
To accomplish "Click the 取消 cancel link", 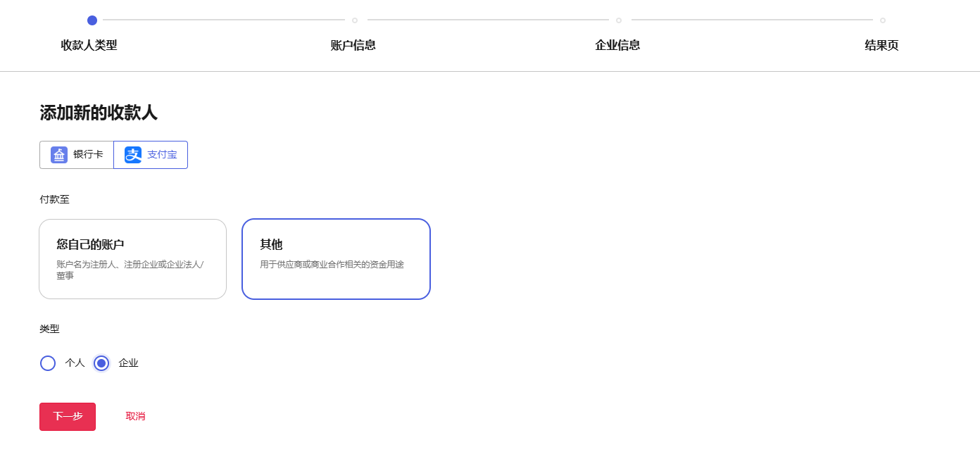I will [135, 417].
